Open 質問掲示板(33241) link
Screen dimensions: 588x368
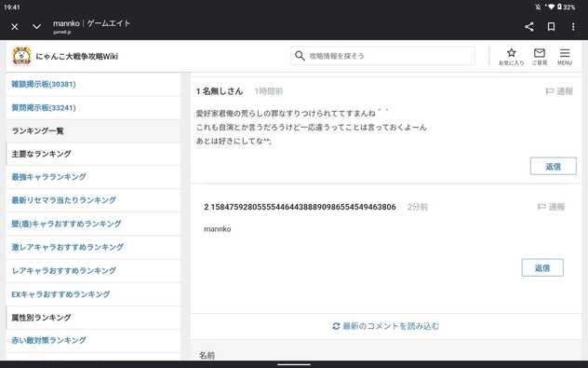pos(44,108)
